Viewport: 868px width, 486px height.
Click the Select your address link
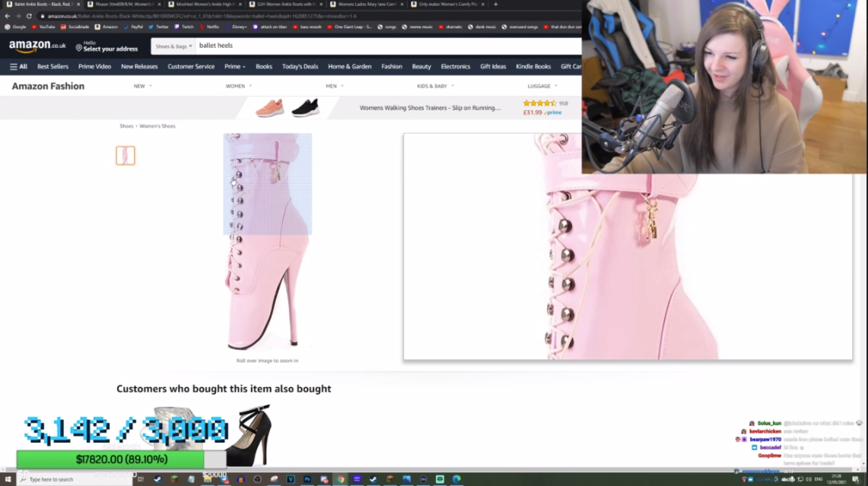coord(110,49)
